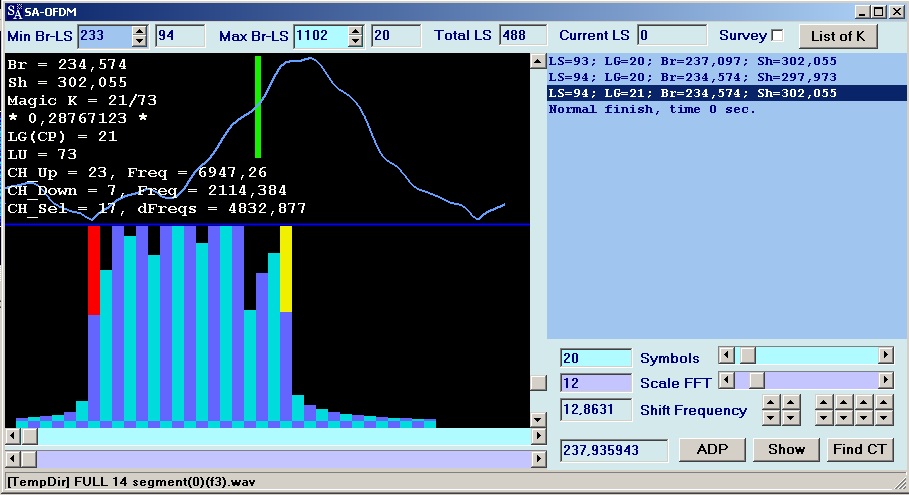The width and height of the screenshot is (909, 495).
Task: Click the lavender horizontal scrollbar's right arrow
Action: tap(539, 459)
